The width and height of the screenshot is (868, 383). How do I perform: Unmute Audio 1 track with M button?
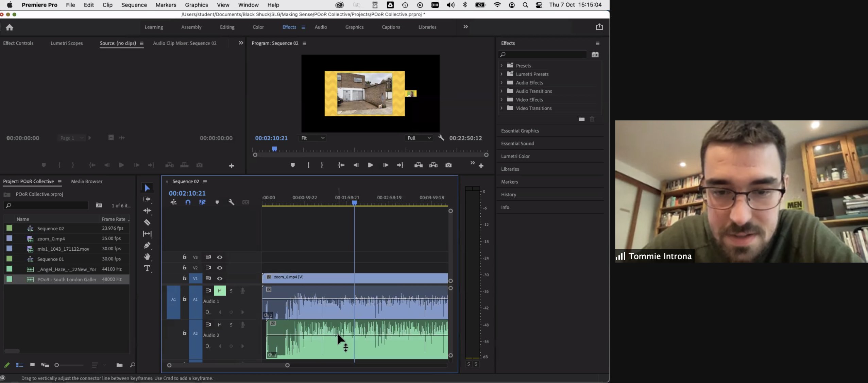pos(220,291)
